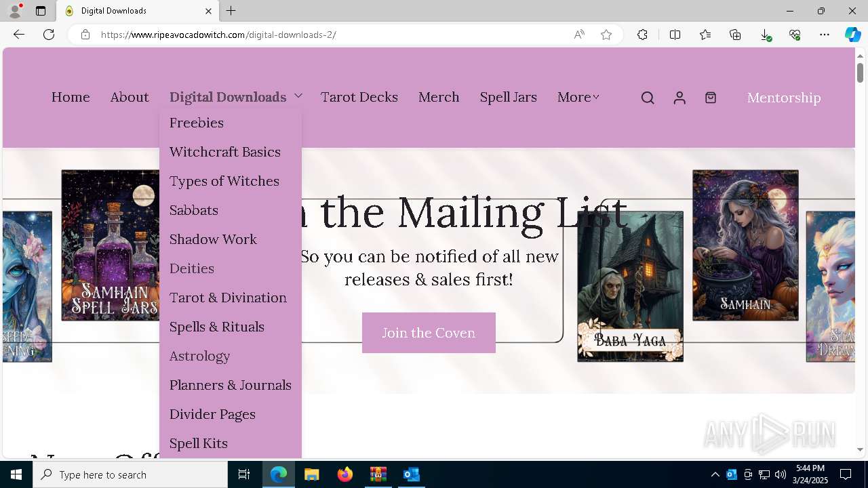868x488 pixels.
Task: Click the taskbar search box
Action: 130,474
